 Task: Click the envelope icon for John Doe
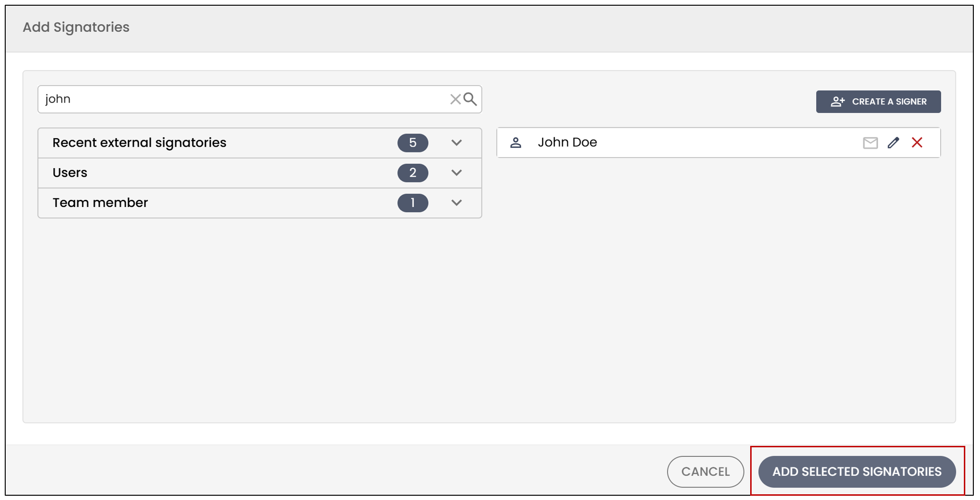tap(870, 143)
